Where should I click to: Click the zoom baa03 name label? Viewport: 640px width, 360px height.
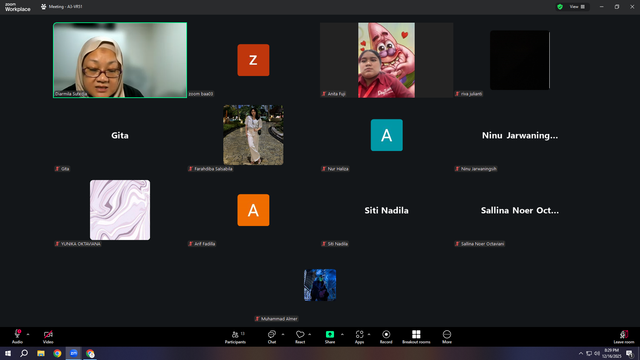(x=201, y=94)
